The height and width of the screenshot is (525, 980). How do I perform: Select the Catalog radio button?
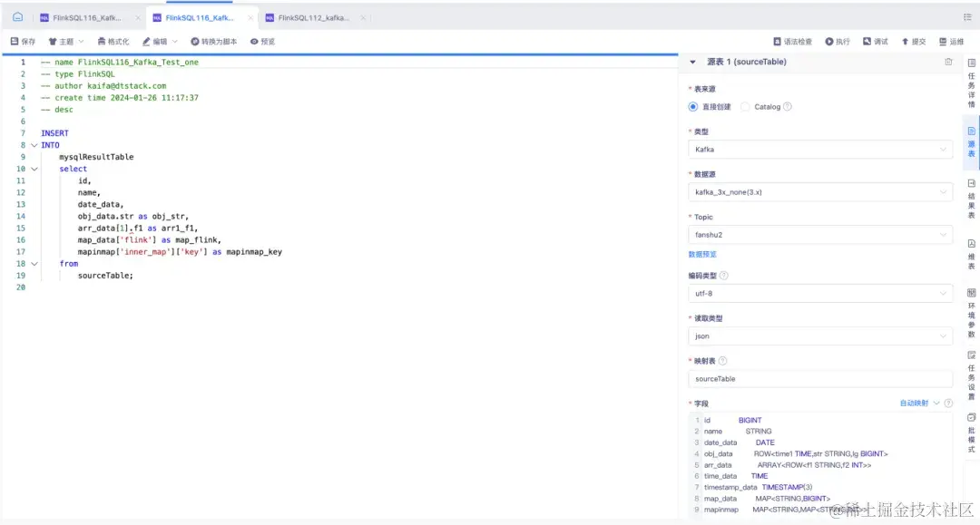tap(745, 107)
